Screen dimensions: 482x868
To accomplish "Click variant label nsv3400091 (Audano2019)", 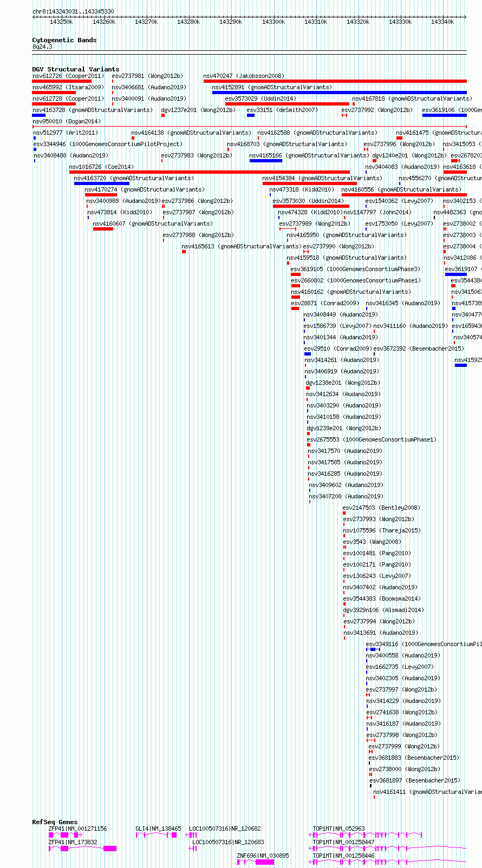I will coord(149,98).
